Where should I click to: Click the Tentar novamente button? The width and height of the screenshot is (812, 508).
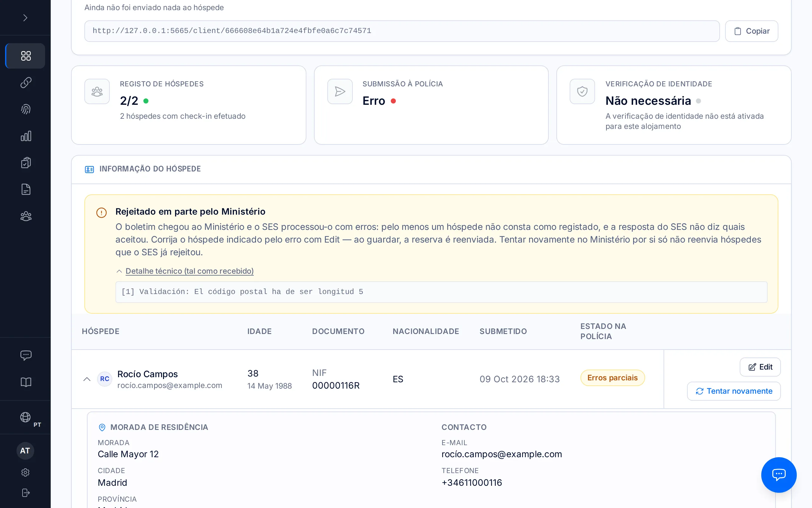pyautogui.click(x=733, y=391)
